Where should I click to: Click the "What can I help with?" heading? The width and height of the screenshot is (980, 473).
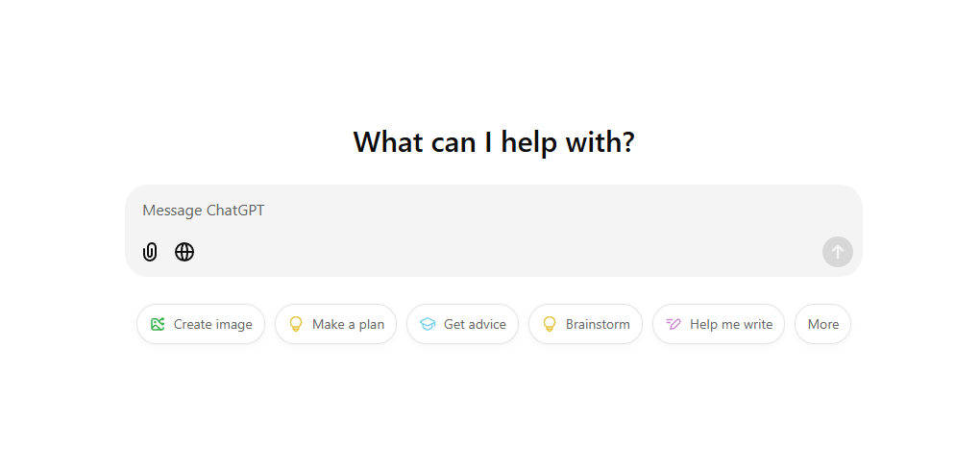tap(494, 142)
